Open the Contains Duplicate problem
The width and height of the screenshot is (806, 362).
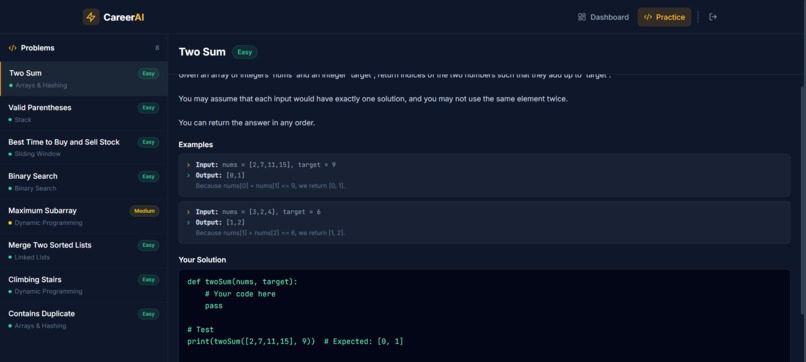click(x=84, y=319)
